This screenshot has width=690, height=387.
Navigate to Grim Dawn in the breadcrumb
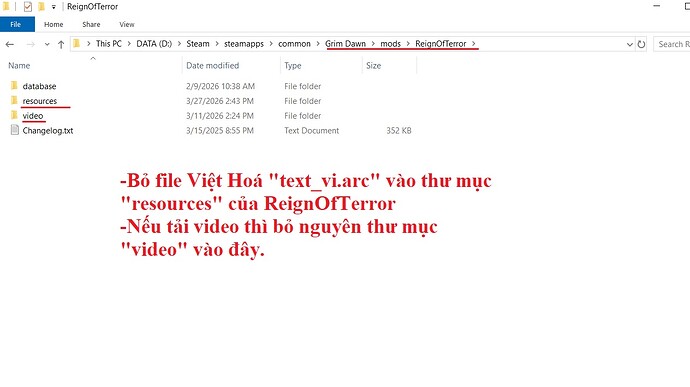[345, 44]
